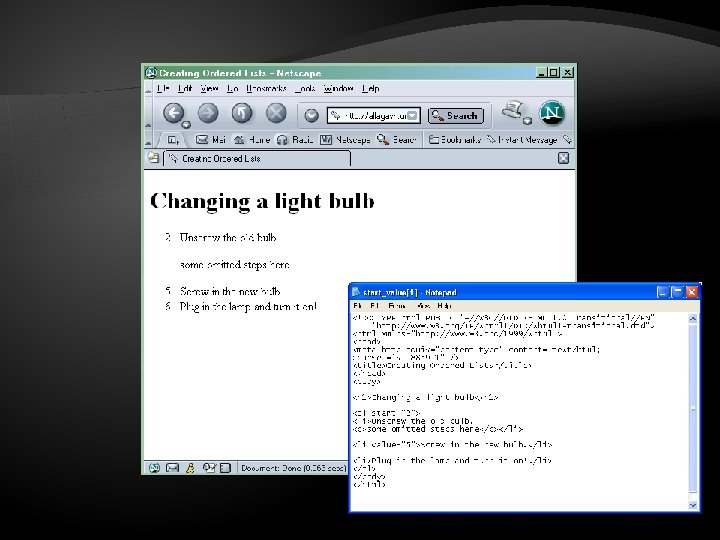This screenshot has width=720, height=540.
Task: Click the Navigator icon in the status bar
Action: [154, 468]
